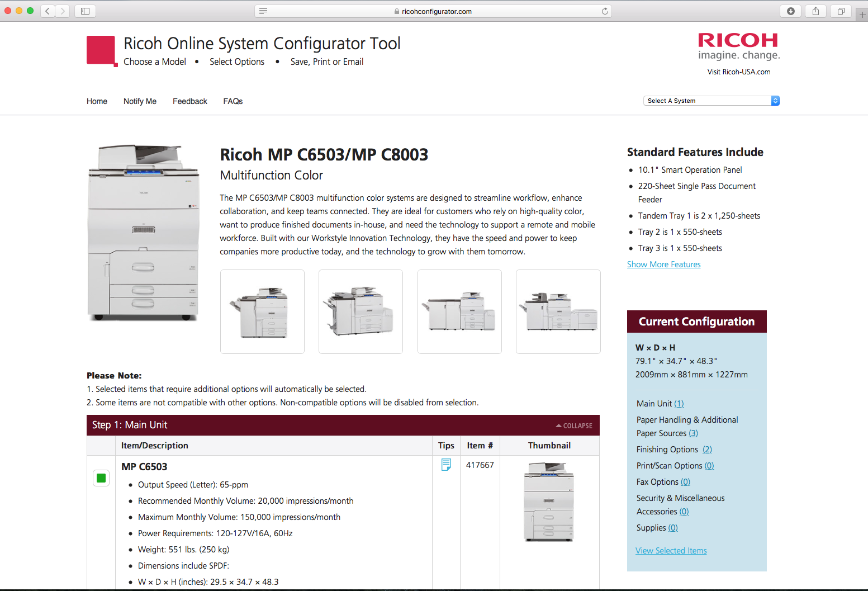This screenshot has width=868, height=591.
Task: Open third configuration thumbnail image
Action: 459,311
